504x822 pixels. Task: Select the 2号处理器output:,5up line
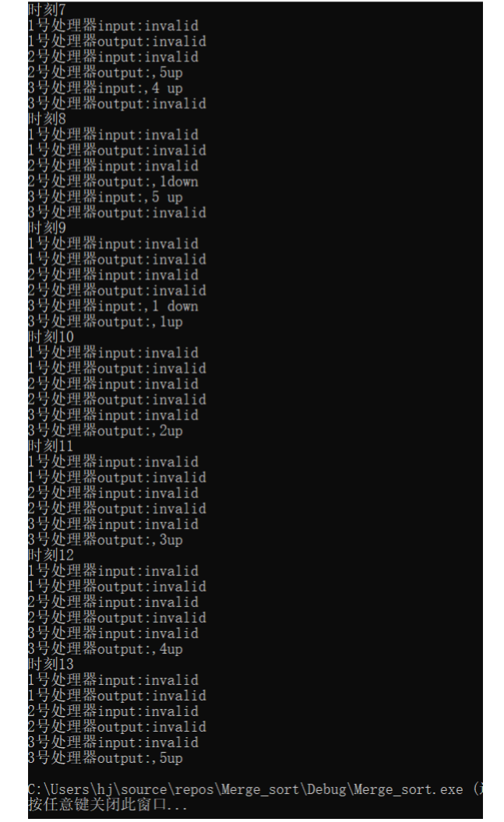(105, 72)
